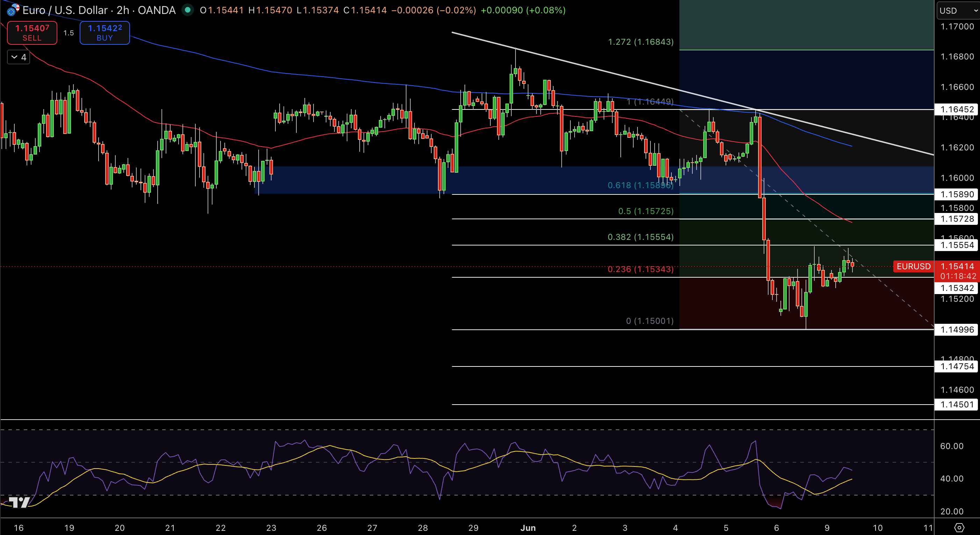Click date 9 on time axis
980x535 pixels.
[x=827, y=528]
